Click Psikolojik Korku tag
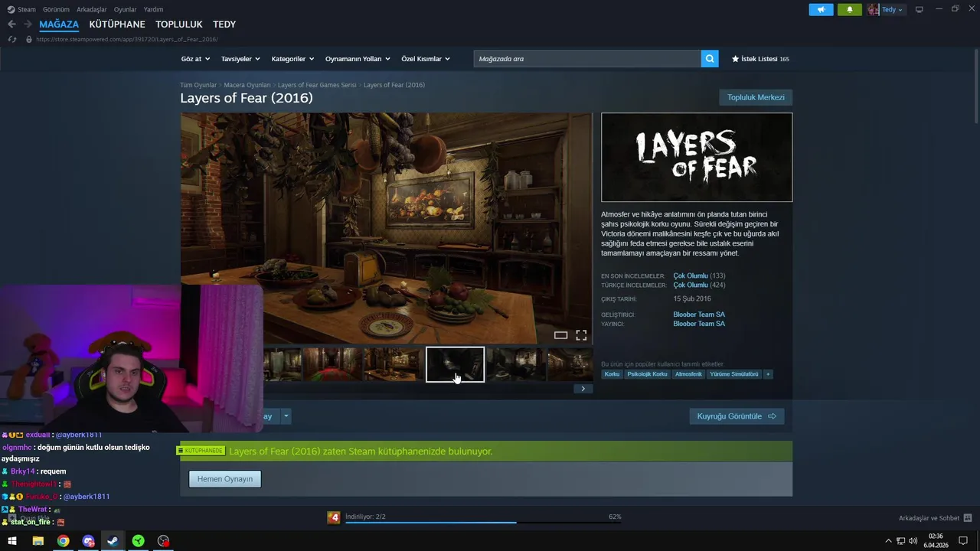 pyautogui.click(x=647, y=374)
